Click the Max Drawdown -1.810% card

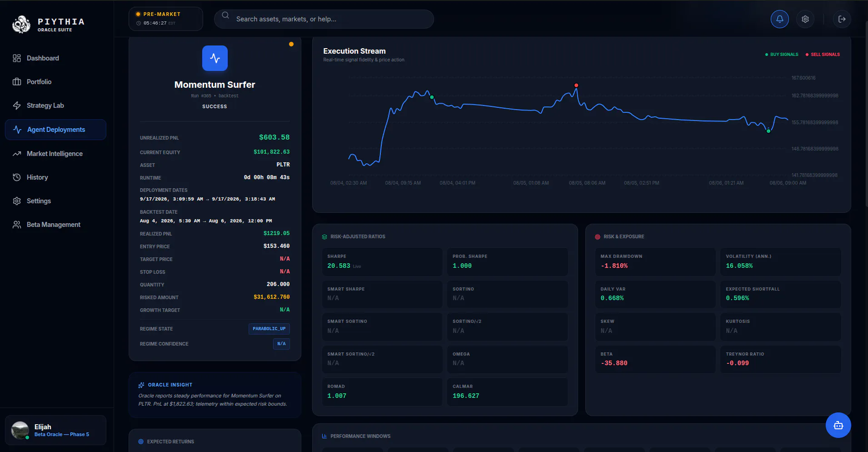(655, 262)
